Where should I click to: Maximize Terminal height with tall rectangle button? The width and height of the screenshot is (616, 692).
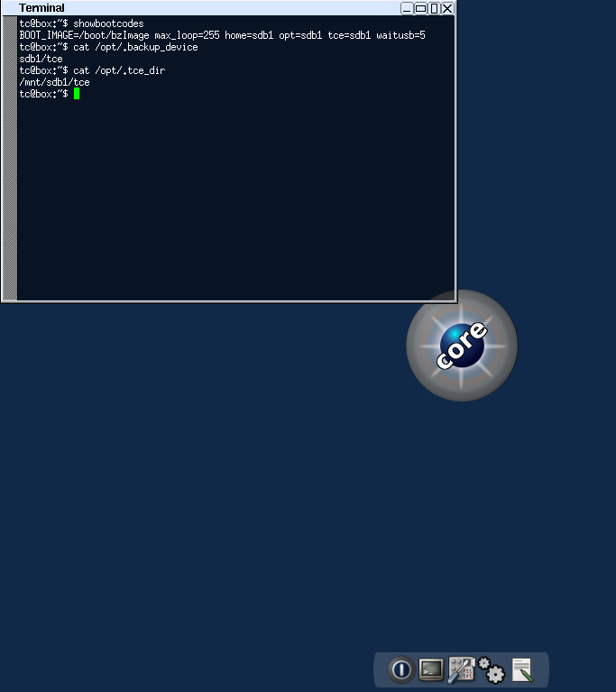coord(434,8)
